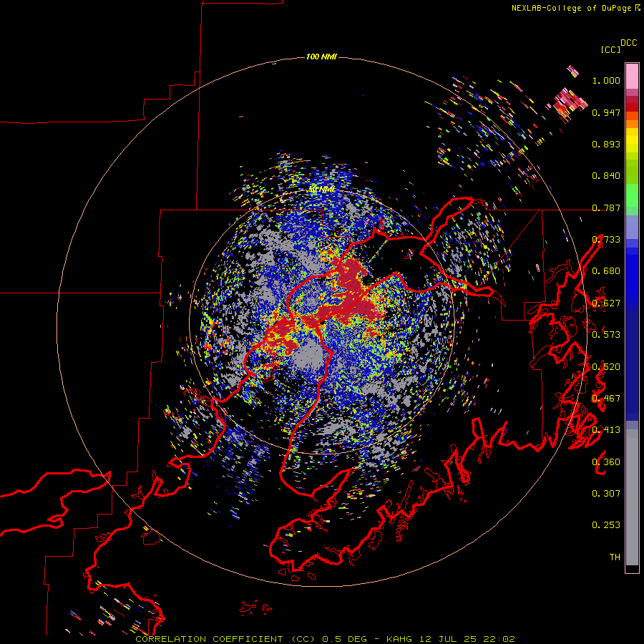The width and height of the screenshot is (644, 644).
Task: Click the 0.787 legend value
Action: [x=606, y=208]
